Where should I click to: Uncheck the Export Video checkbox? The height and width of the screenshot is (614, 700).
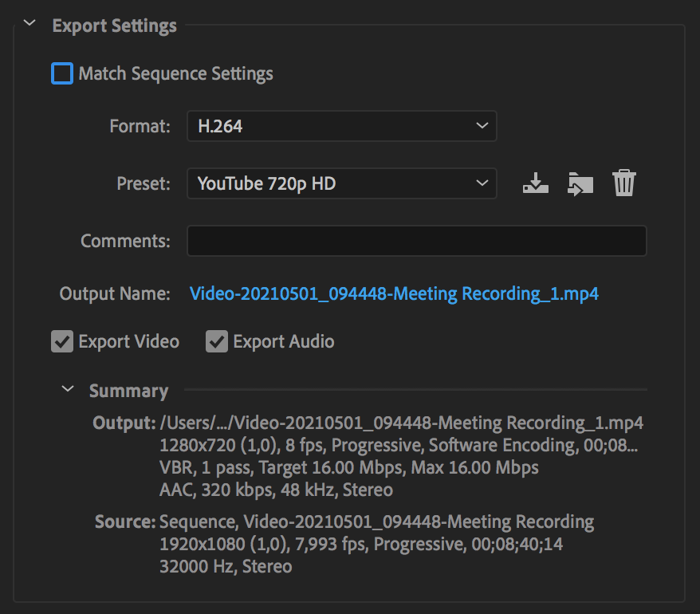point(62,342)
